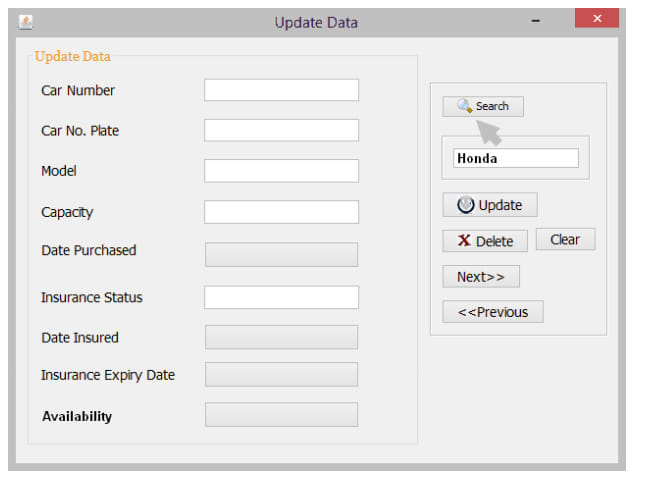Image resolution: width=645 pixels, height=487 pixels.
Task: Click the Update button
Action: point(490,205)
